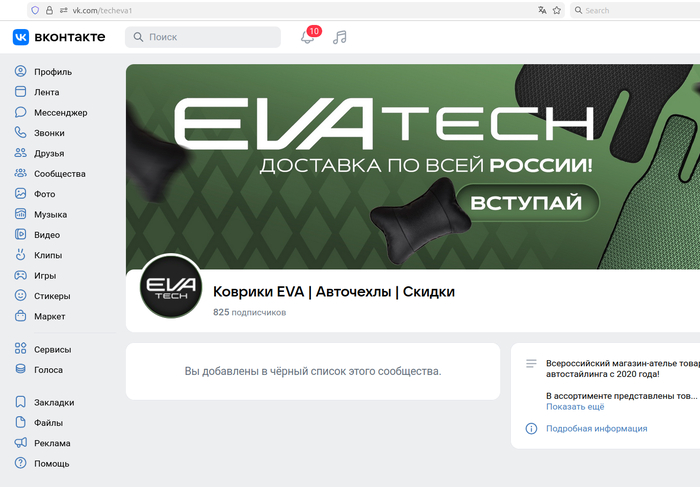Open the Мессенджер chat icon
Viewport: 700px width, 487px height.
click(x=21, y=112)
